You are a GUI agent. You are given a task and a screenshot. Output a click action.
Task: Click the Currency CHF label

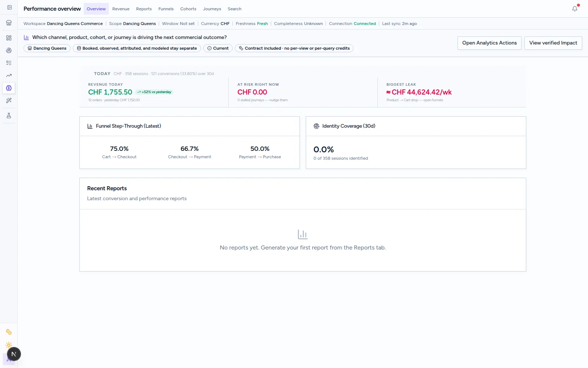pos(215,24)
